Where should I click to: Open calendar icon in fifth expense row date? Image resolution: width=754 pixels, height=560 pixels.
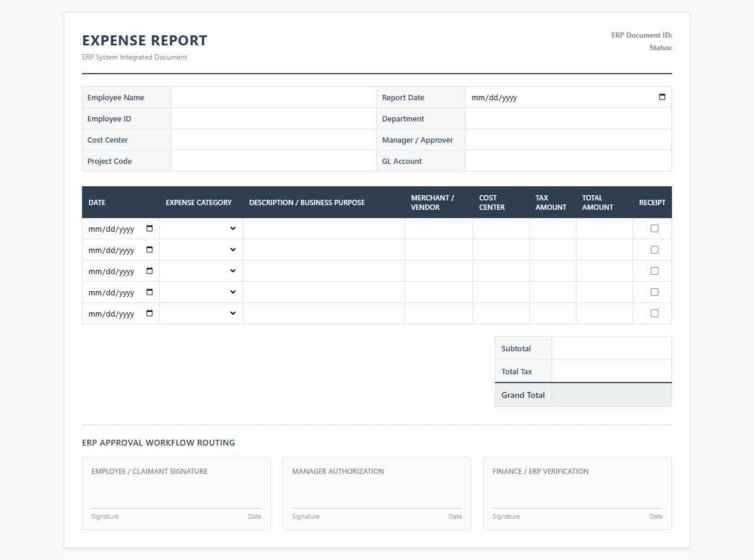click(x=149, y=314)
